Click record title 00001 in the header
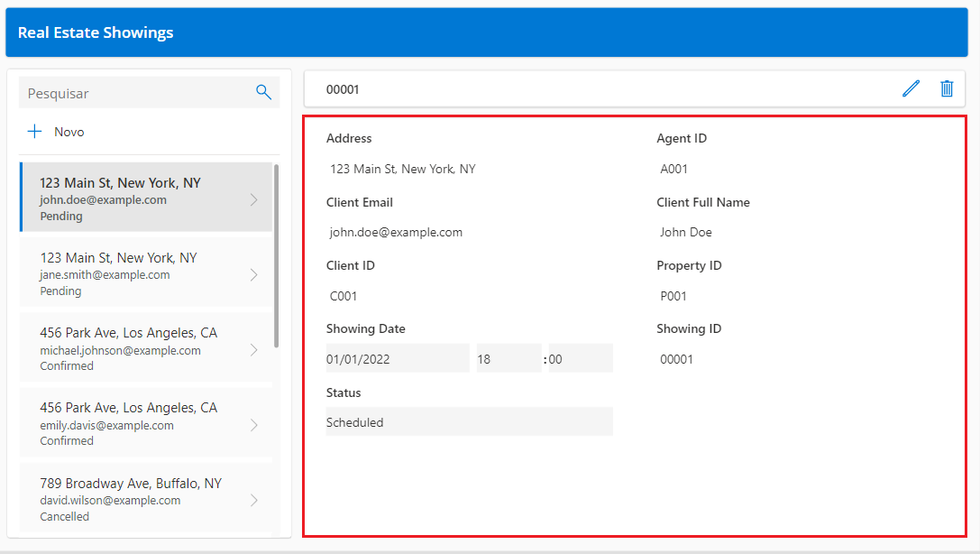The image size is (980, 554). 343,89
